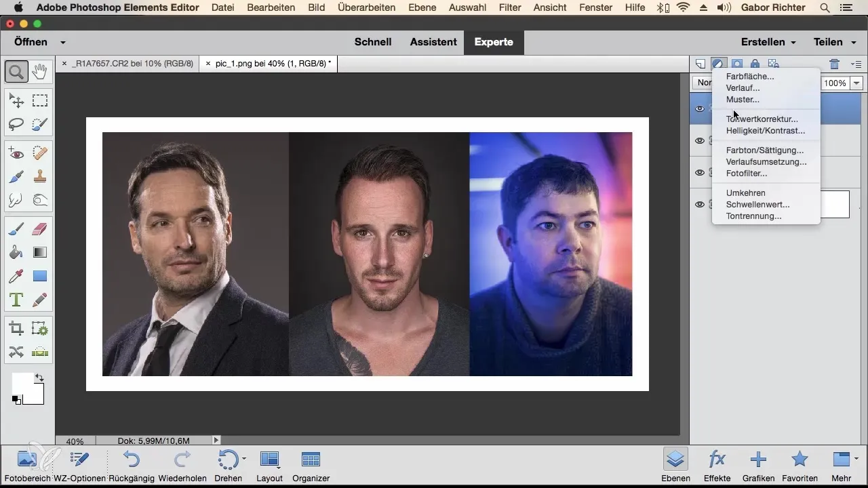Screen dimensions: 868x488
Task: Select the Paint Bucket tool
Action: [17, 252]
